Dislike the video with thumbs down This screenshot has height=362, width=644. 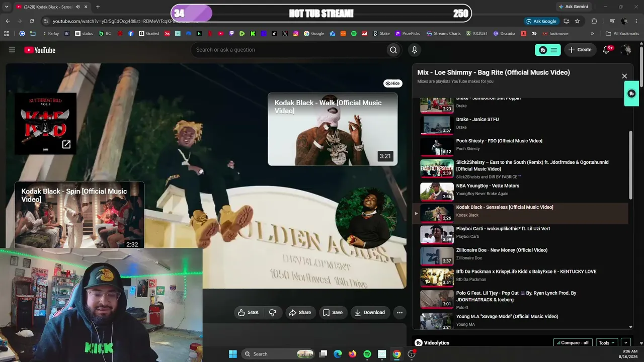(273, 312)
